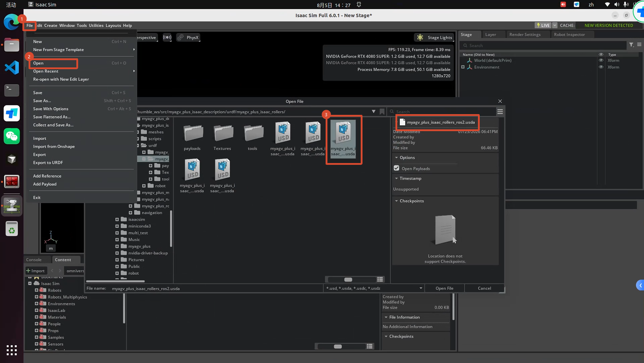Open the Stage panel hamburger menu
644x363 pixels.
[x=639, y=45]
